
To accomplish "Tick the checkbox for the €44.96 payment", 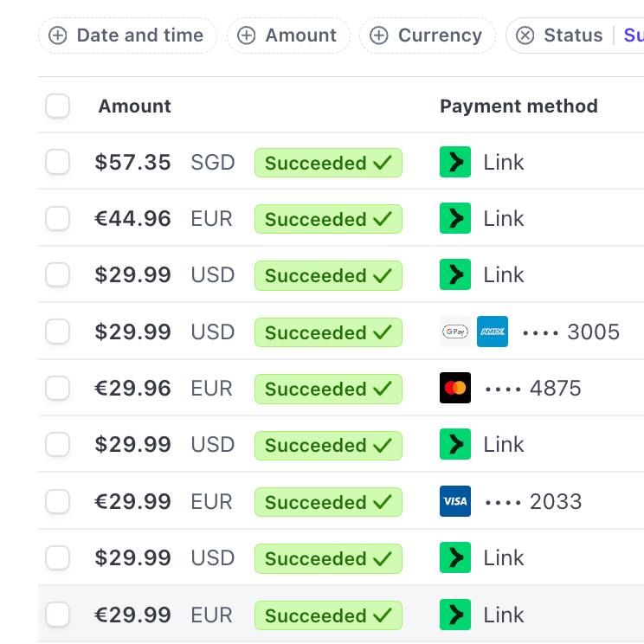I will pyautogui.click(x=58, y=218).
